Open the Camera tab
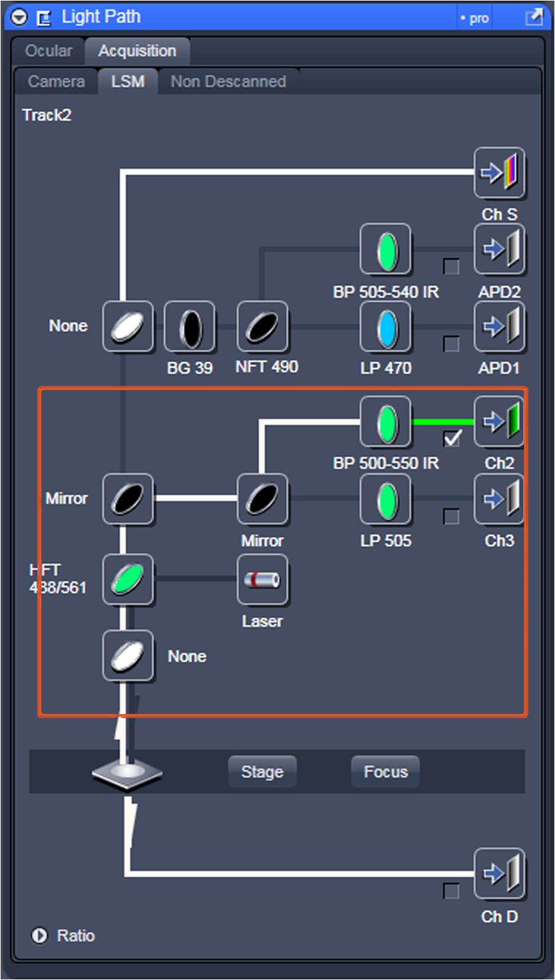The width and height of the screenshot is (555, 980). click(x=57, y=81)
